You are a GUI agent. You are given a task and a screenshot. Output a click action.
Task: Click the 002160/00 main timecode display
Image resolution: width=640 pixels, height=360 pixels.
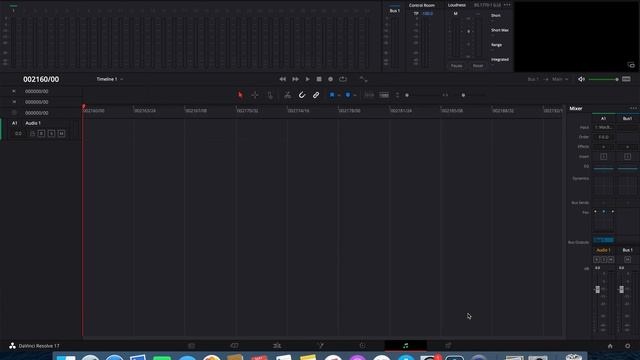pos(41,79)
